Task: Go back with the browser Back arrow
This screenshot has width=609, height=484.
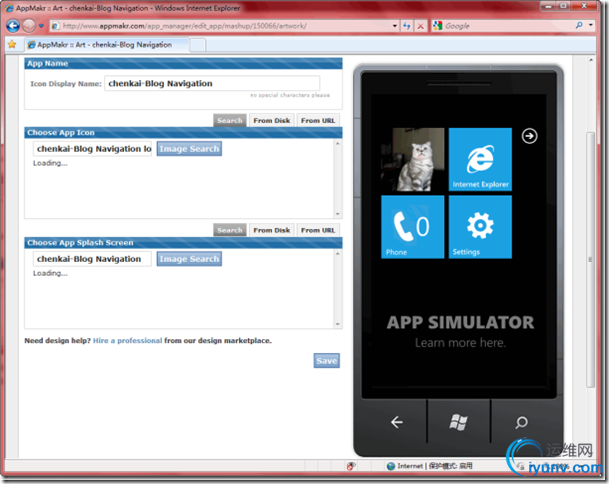Action: tap(12, 26)
